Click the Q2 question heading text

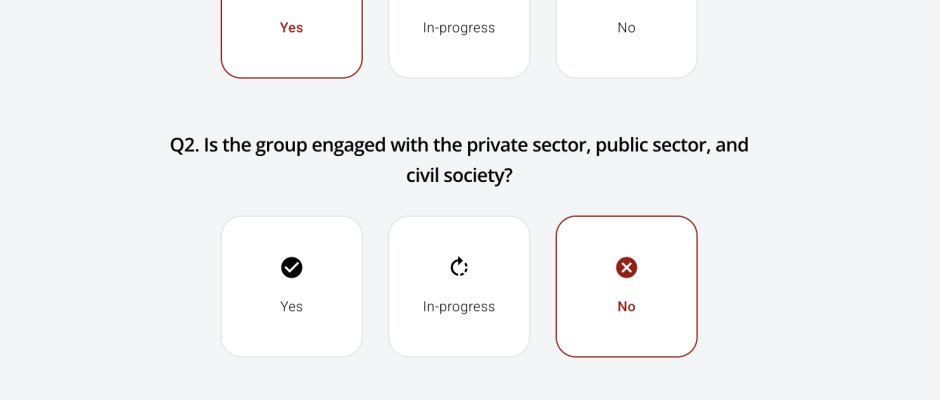459,160
